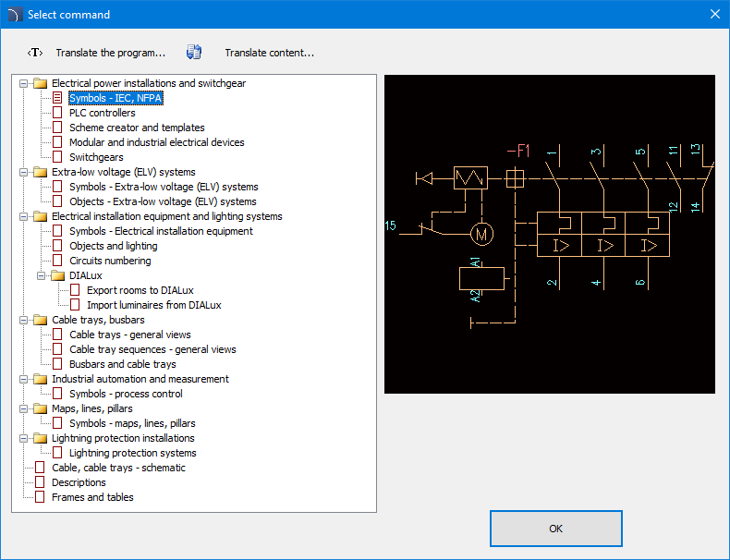Viewport: 730px width, 560px height.
Task: Collapse the Maps, lines, pillars branch
Action: [x=23, y=408]
